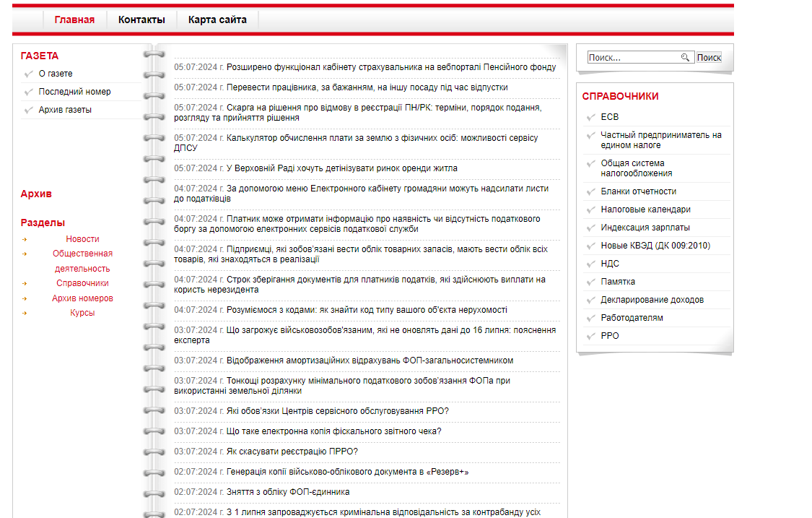Click checkmark icon beside Памятка
Viewport: 812px width, 518px height.
(x=591, y=282)
